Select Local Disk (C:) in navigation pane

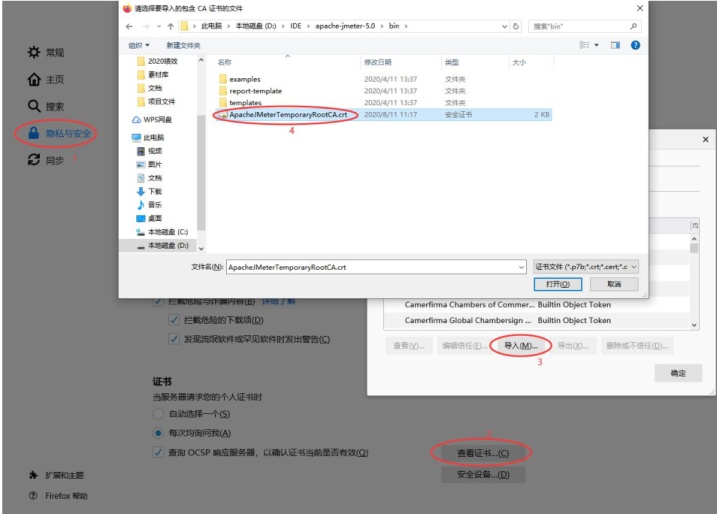pos(162,232)
